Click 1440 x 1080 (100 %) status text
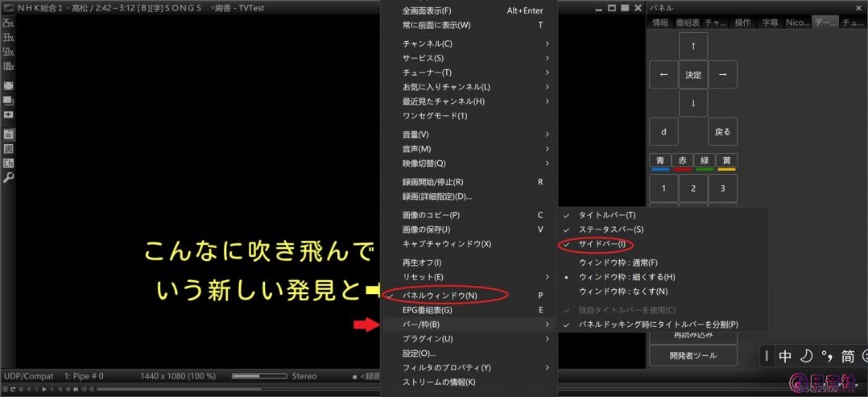Viewport: 868px width, 397px height. 178,376
